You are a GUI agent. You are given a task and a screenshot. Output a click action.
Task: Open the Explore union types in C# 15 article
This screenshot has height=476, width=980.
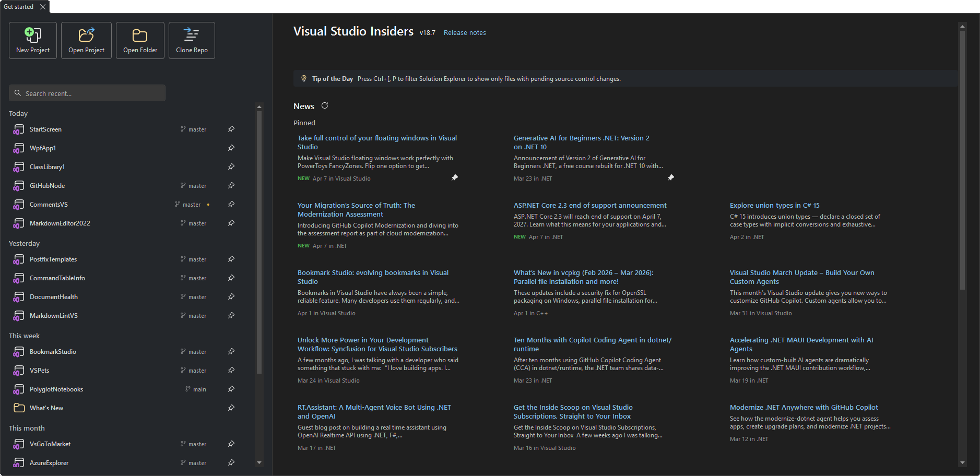[774, 205]
